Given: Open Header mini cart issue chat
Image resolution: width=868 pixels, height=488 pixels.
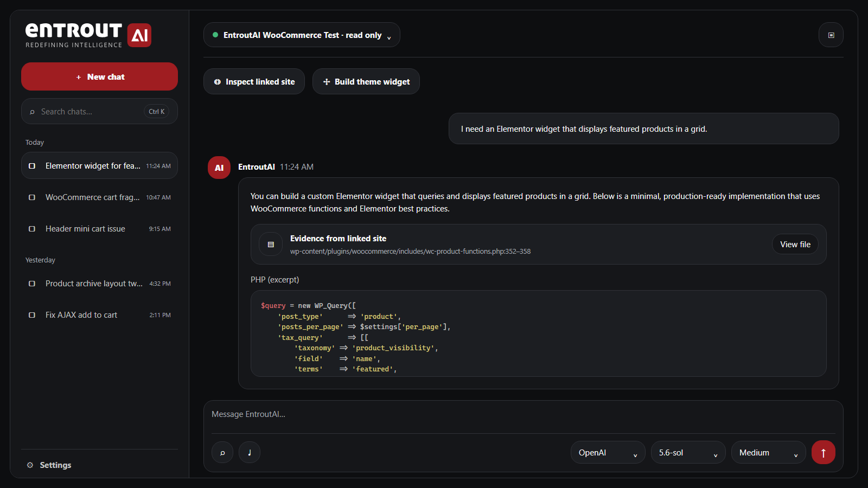Looking at the screenshot, I should point(99,229).
